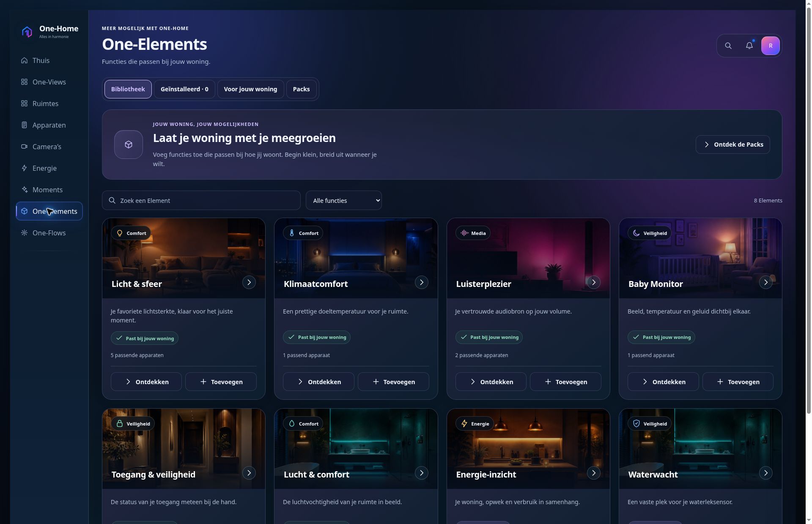Open Moments in the sidebar
Screen dimensions: 812x524
(x=49, y=190)
